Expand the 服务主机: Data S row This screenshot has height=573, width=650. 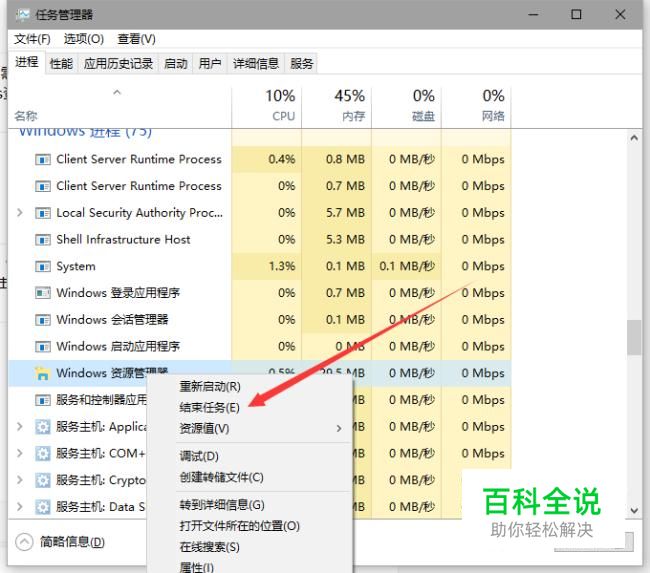click(x=19, y=507)
